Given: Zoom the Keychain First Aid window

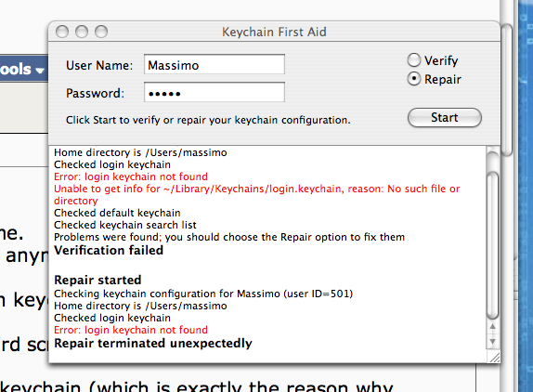Looking at the screenshot, I should 101,32.
